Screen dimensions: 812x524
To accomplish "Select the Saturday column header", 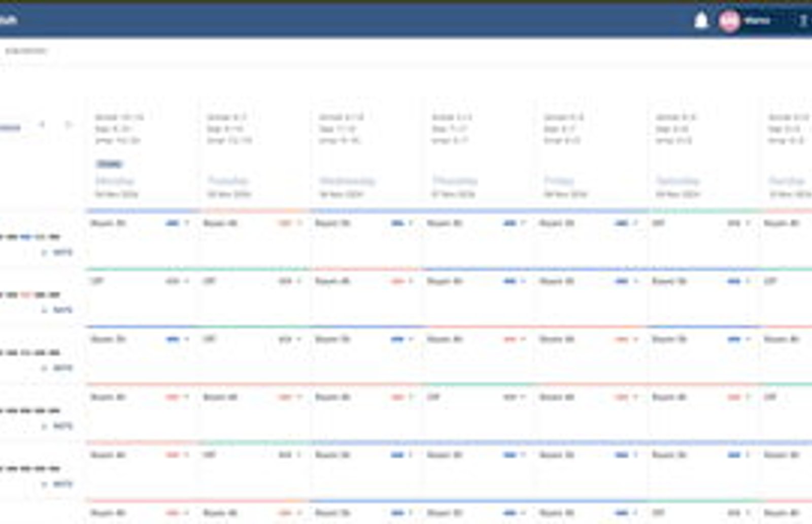I will 678,181.
